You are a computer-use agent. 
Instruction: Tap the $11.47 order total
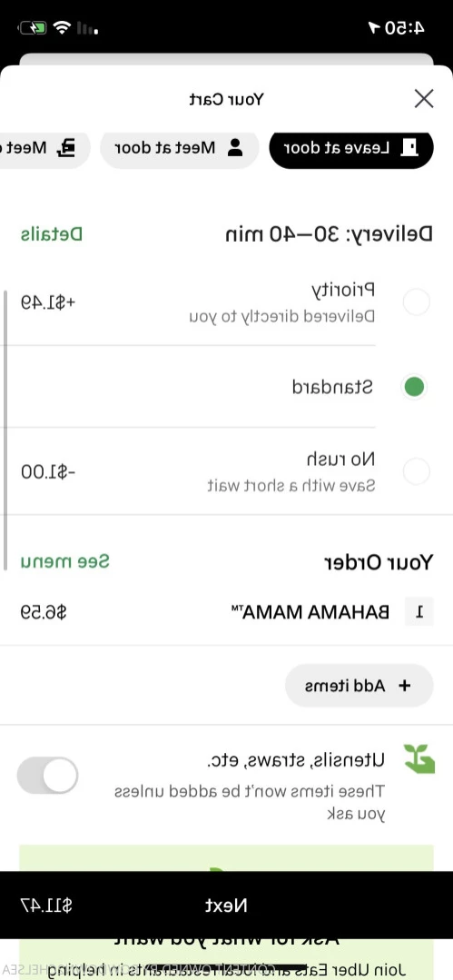click(x=45, y=905)
